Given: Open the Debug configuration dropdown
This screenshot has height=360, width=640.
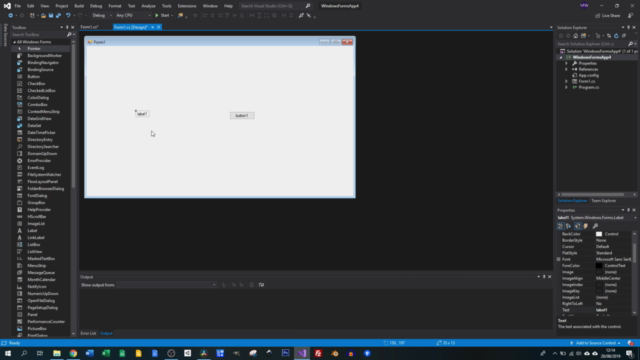Looking at the screenshot, I should [102, 16].
